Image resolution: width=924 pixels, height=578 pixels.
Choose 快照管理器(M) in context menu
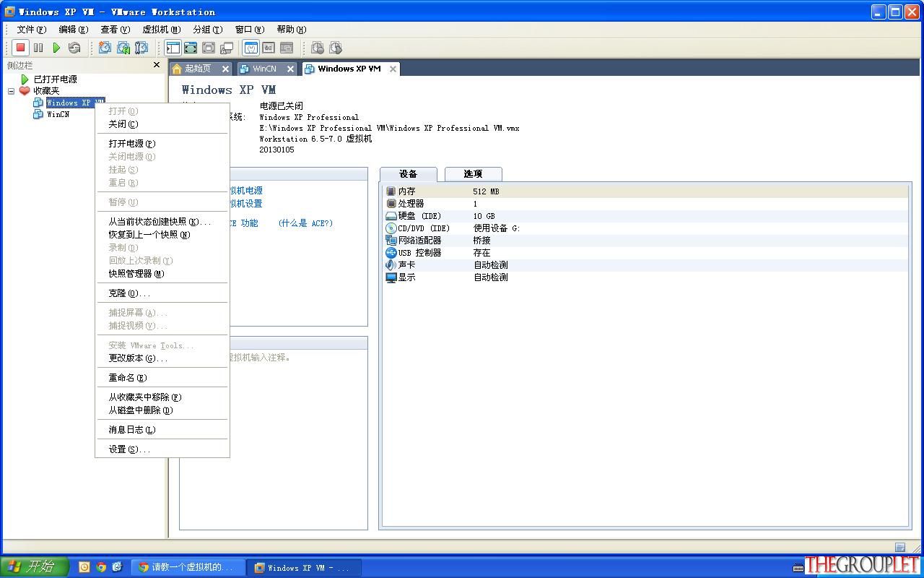[x=162, y=274]
